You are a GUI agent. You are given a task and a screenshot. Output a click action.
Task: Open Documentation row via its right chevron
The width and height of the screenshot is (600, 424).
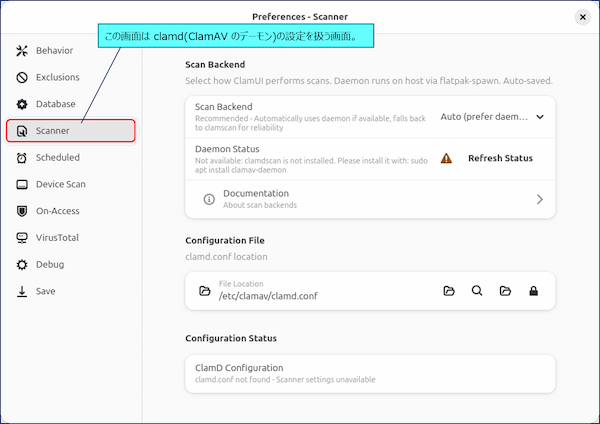pyautogui.click(x=540, y=199)
